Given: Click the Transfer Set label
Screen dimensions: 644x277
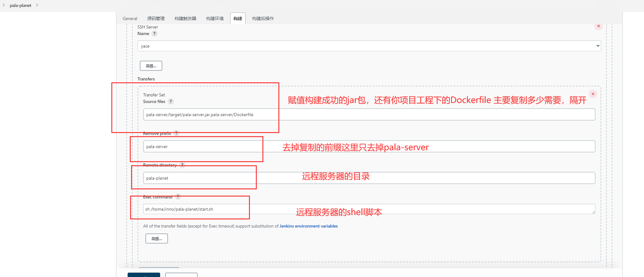Looking at the screenshot, I should (154, 95).
